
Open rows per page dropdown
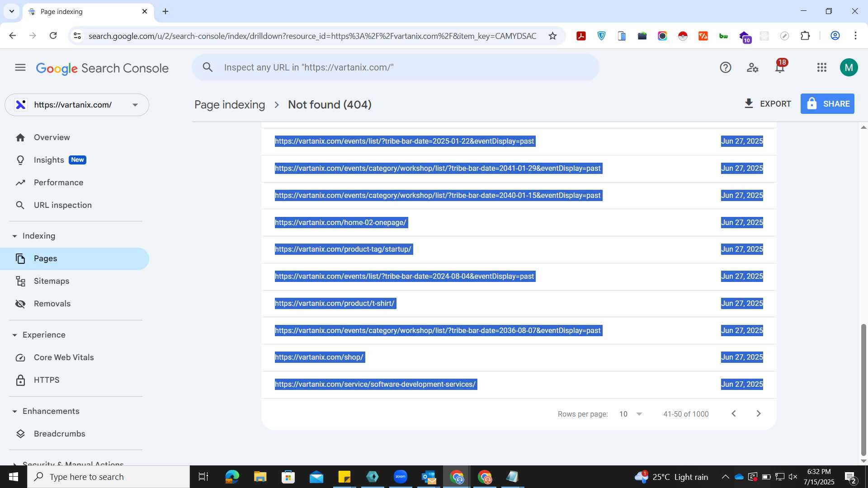click(x=631, y=414)
